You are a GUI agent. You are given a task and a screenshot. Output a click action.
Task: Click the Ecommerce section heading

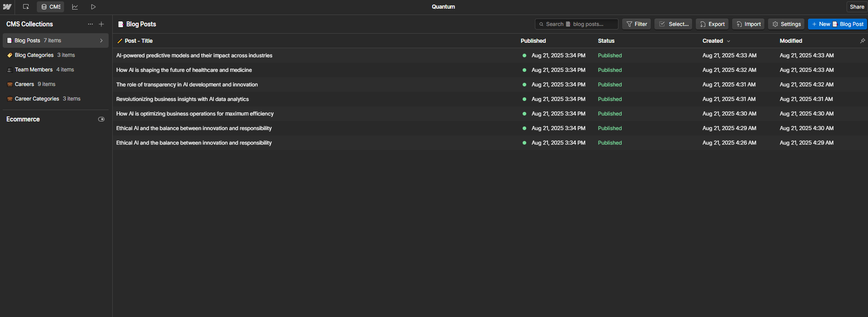coord(23,119)
